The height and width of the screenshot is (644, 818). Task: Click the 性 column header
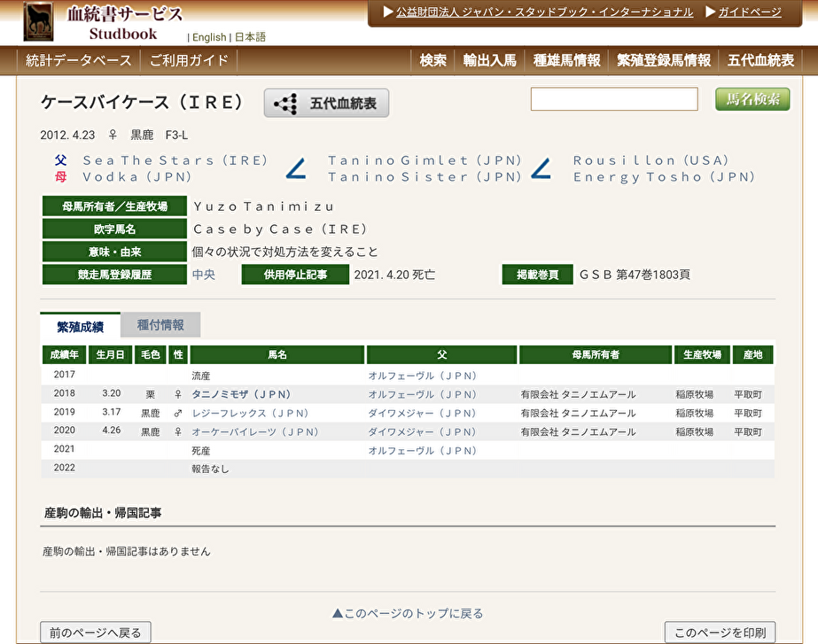point(178,354)
